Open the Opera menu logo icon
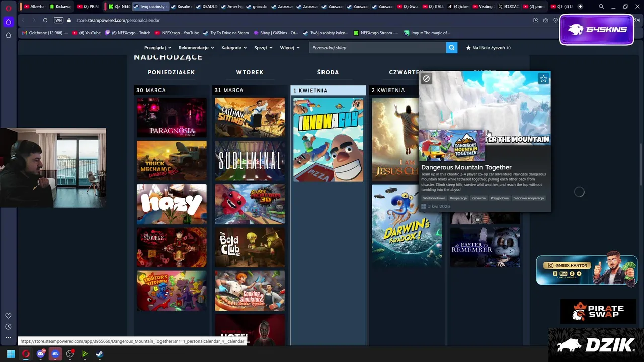Screen dimensions: 644x362 pos(9,8)
